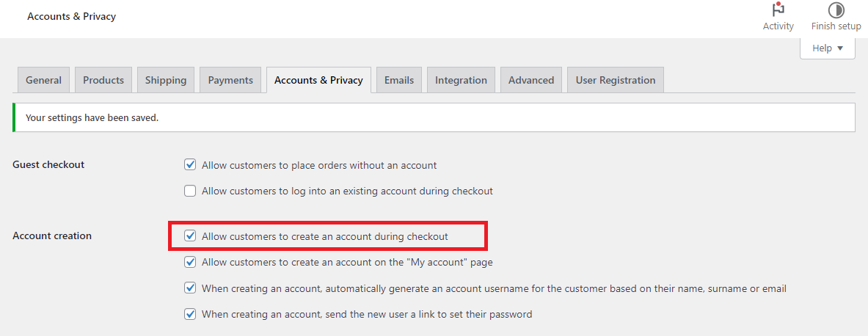This screenshot has height=336, width=868.
Task: Uncheck create an account during checkout
Action: pyautogui.click(x=190, y=236)
